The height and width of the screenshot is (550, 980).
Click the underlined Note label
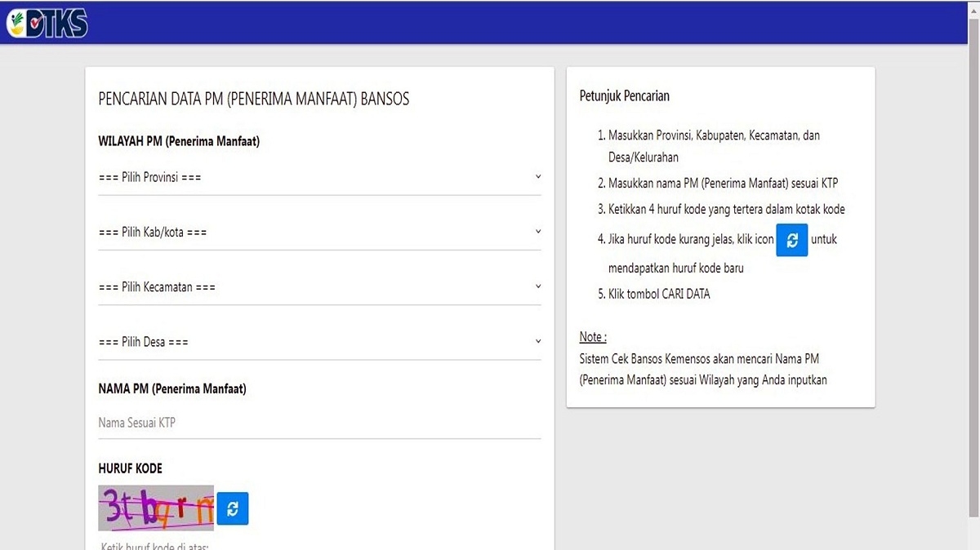pyautogui.click(x=591, y=336)
